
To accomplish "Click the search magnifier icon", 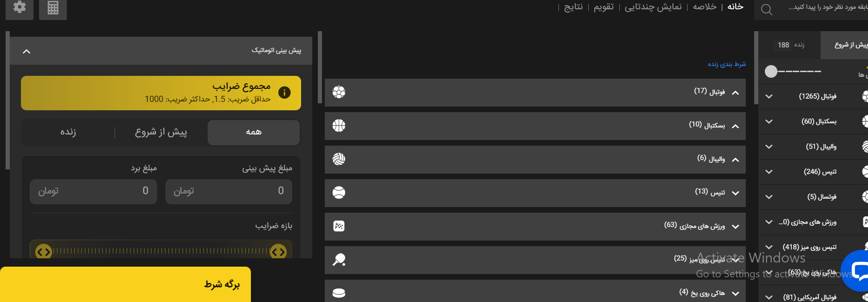I will click(x=767, y=9).
